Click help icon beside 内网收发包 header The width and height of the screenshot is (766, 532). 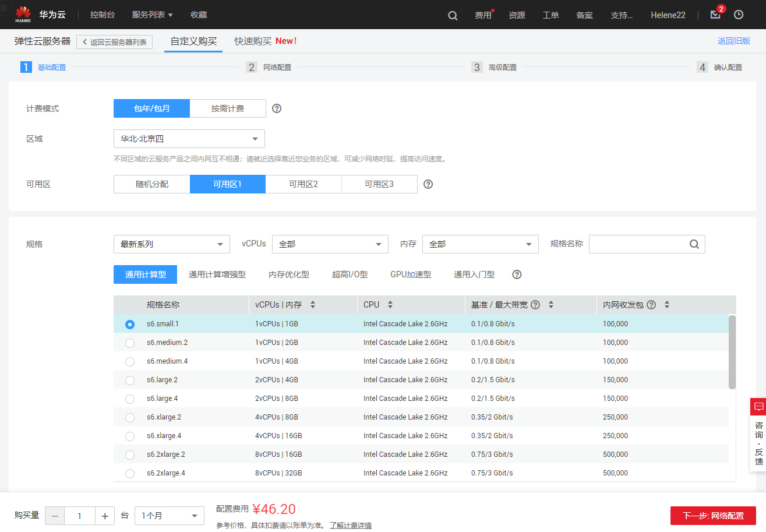pos(651,305)
